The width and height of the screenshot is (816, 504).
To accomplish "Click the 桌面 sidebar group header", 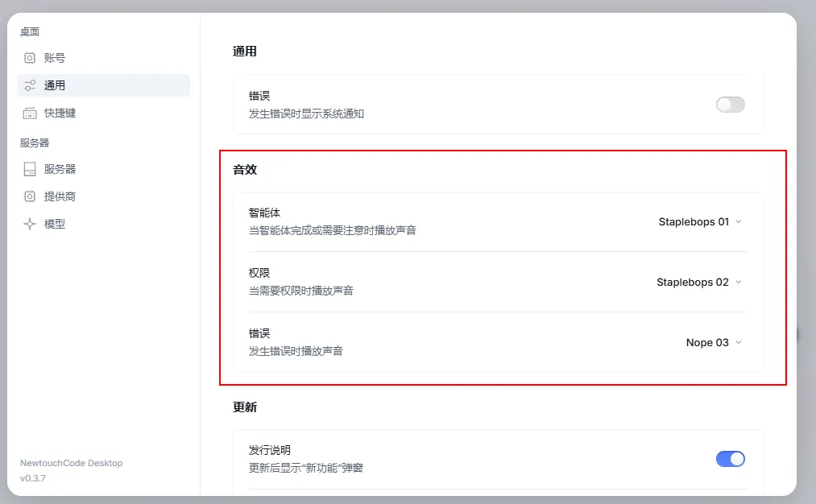I will (x=30, y=31).
